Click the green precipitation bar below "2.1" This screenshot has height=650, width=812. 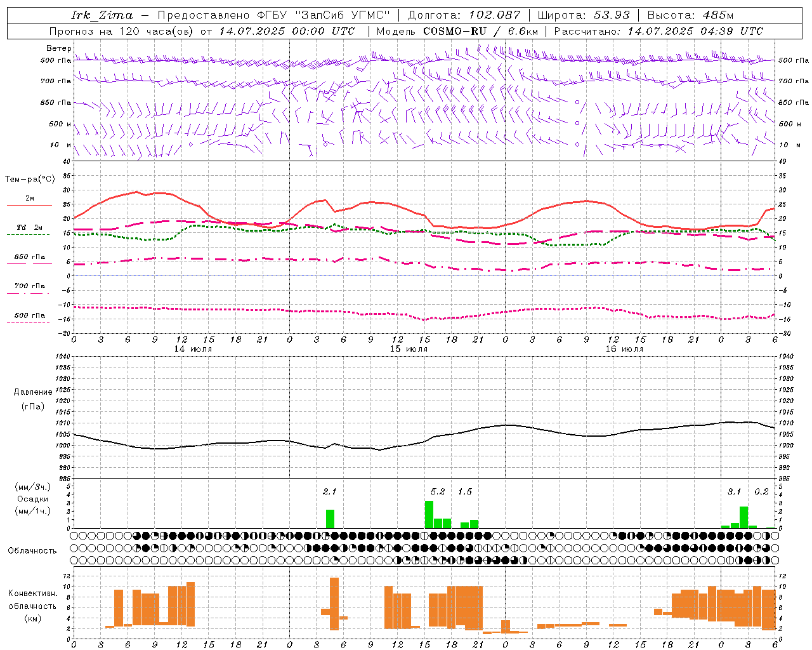coord(330,519)
